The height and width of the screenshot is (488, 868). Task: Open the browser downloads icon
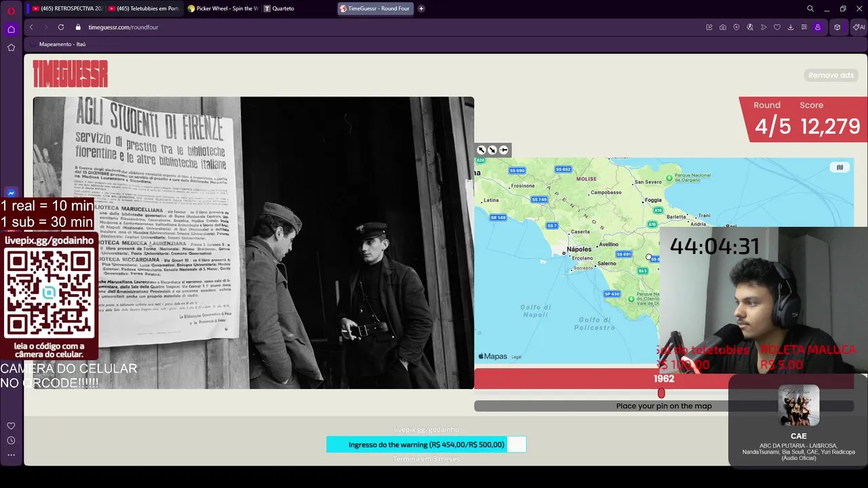coord(791,27)
